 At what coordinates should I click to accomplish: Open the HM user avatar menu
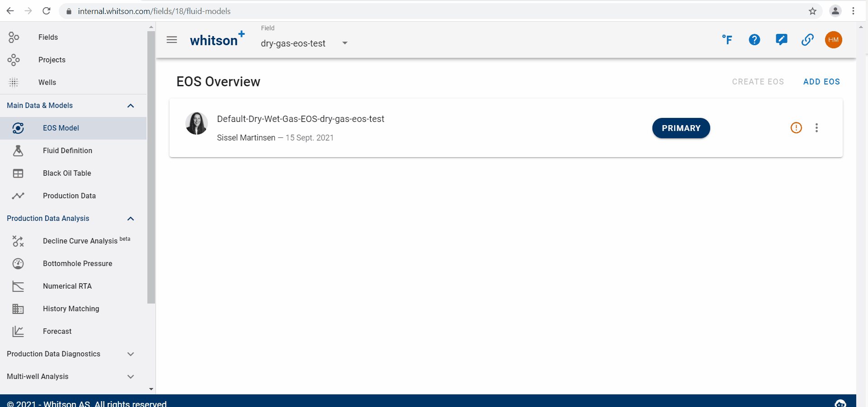834,40
